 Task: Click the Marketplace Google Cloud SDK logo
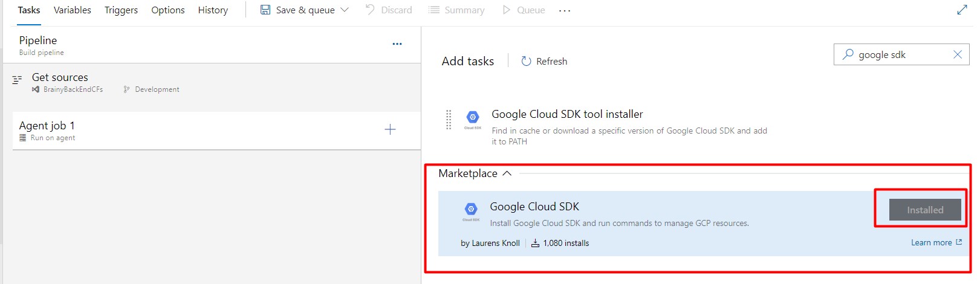[x=471, y=210]
